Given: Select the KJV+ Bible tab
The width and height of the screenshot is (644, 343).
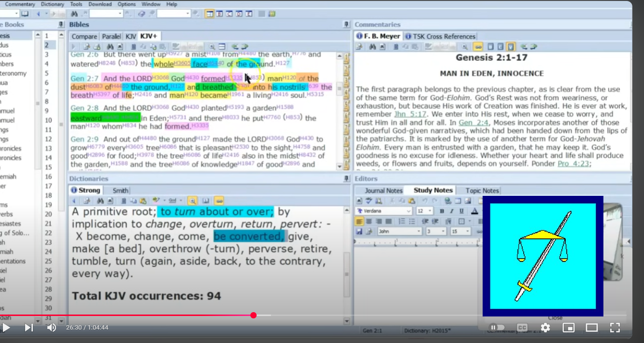Looking at the screenshot, I should pyautogui.click(x=149, y=36).
